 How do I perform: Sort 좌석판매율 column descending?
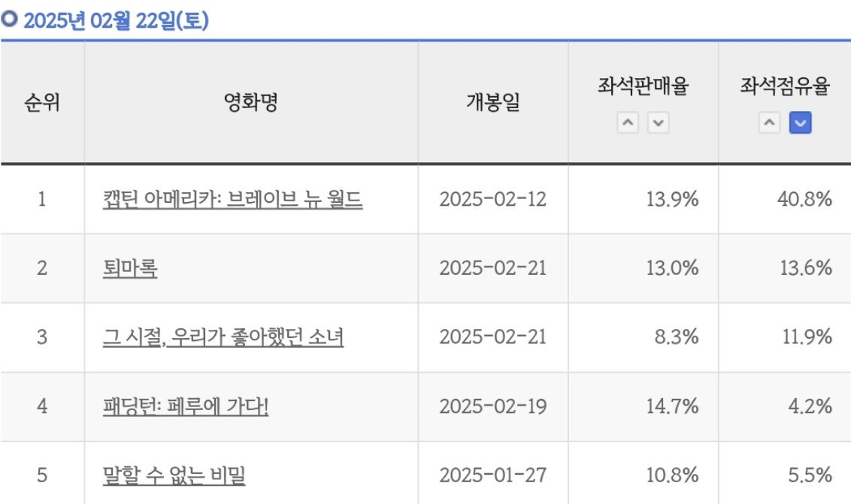[658, 124]
